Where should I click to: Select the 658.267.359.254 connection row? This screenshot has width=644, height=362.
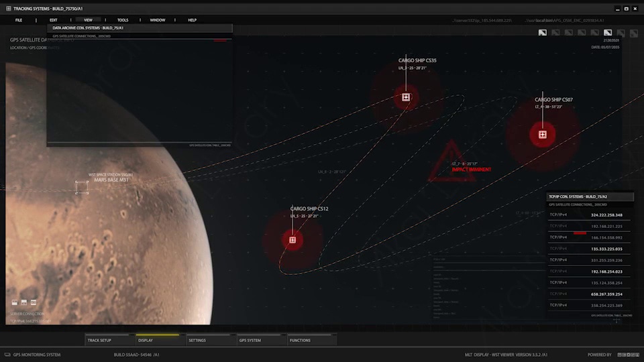click(x=590, y=294)
